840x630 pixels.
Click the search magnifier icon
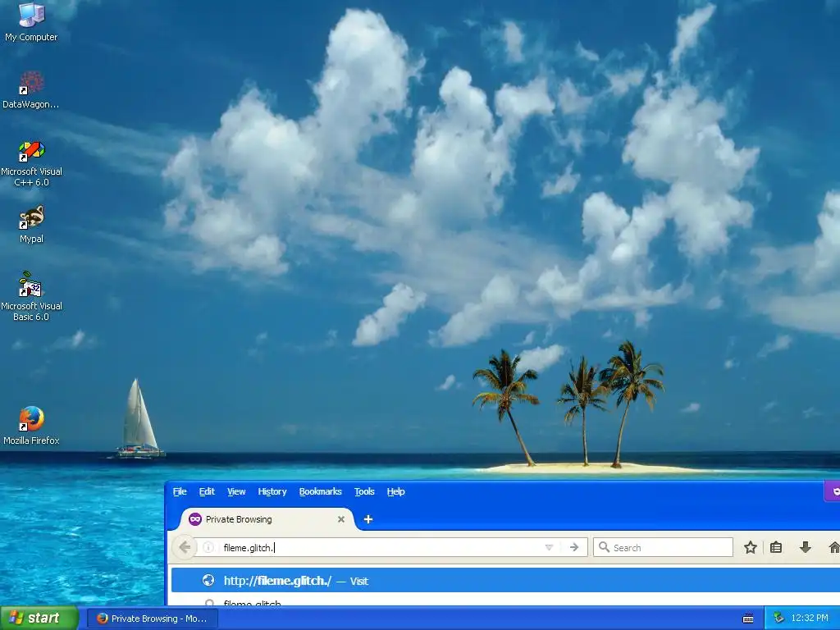pyautogui.click(x=604, y=547)
